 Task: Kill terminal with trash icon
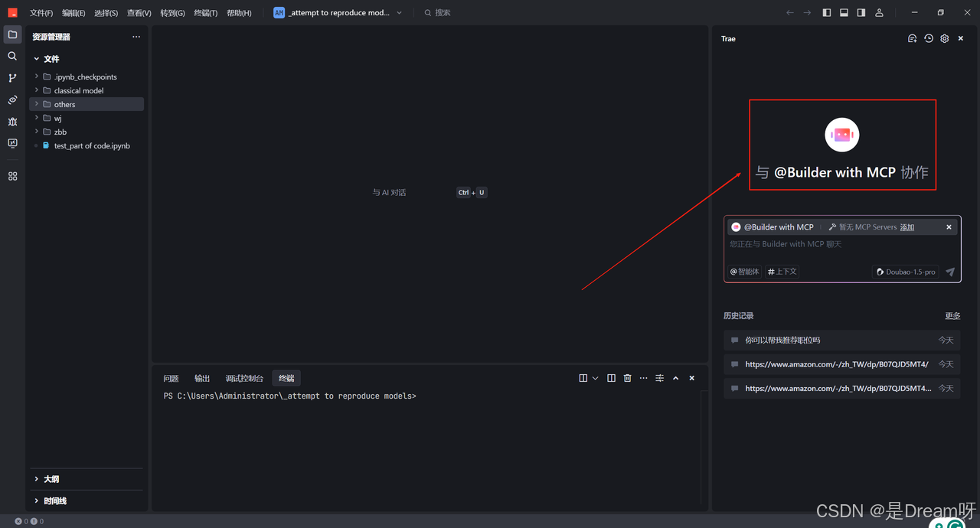click(x=627, y=378)
